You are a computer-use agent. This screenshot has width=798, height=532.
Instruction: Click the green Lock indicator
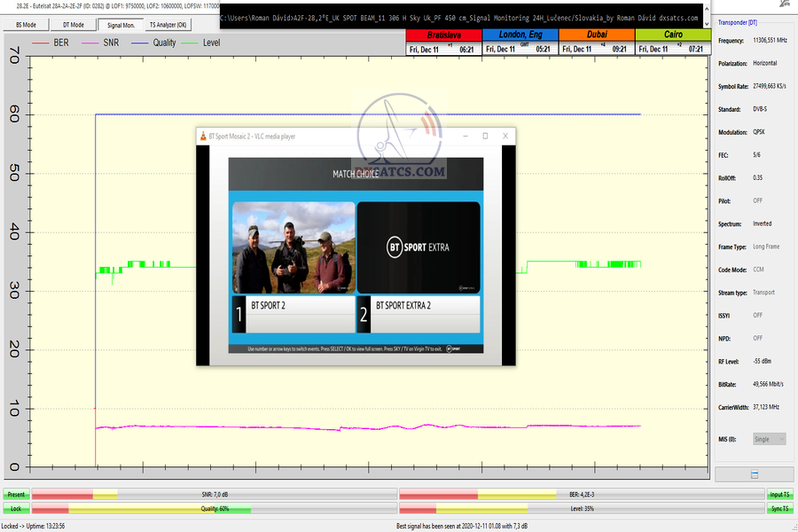15,509
